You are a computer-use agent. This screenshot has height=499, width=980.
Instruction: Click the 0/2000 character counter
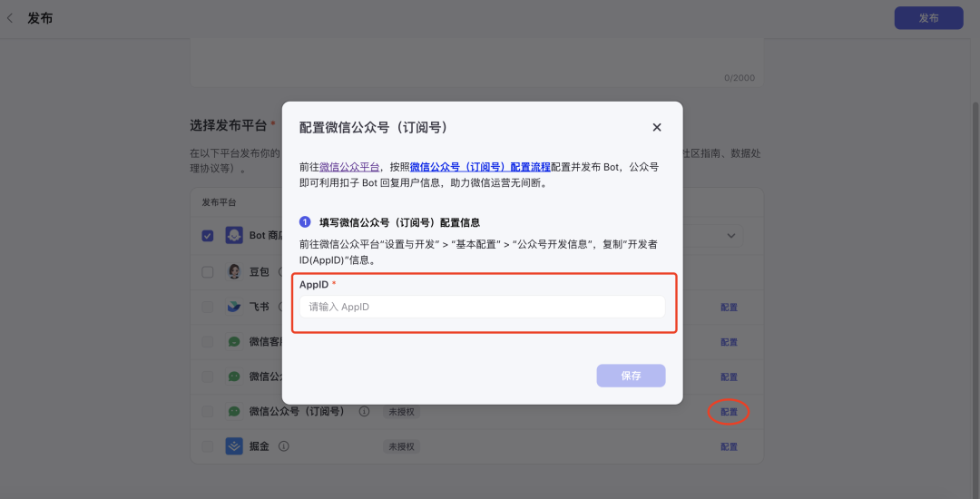click(740, 78)
